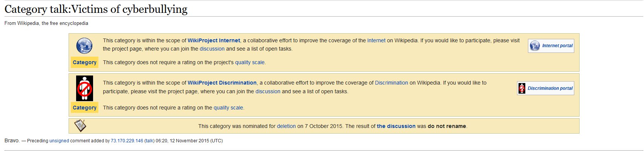This screenshot has width=644, height=151.
Task: Open the WikiProject Internet link
Action: tap(214, 40)
